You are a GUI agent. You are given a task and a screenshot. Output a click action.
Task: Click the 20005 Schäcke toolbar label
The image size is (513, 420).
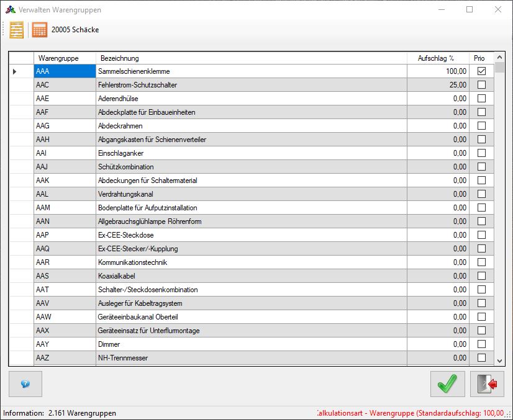pos(75,30)
